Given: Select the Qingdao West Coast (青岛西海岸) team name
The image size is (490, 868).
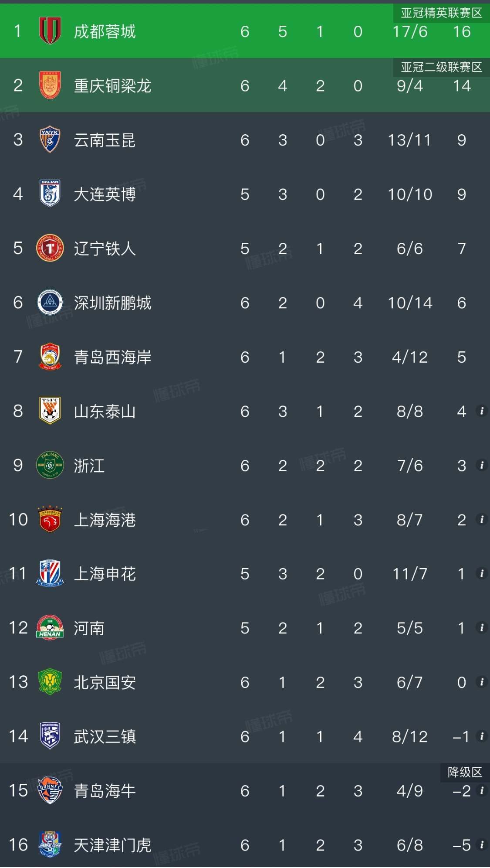Looking at the screenshot, I should pyautogui.click(x=112, y=357).
